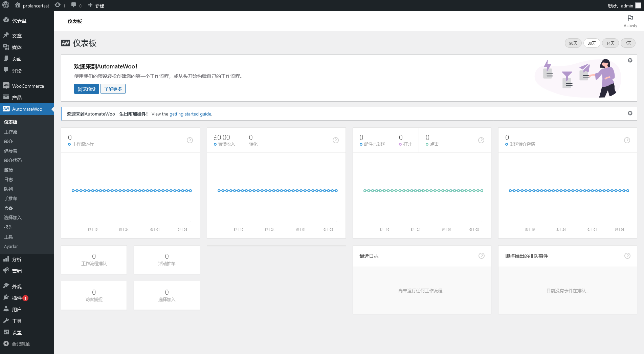Click the WooCommerce sidebar icon
The height and width of the screenshot is (354, 644).
coord(6,85)
